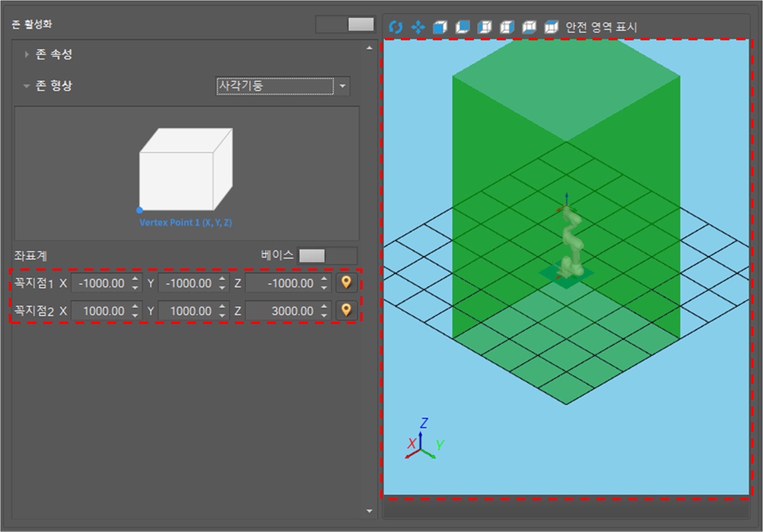763x532 pixels.
Task: Switch to right face cube view
Action: (x=507, y=27)
